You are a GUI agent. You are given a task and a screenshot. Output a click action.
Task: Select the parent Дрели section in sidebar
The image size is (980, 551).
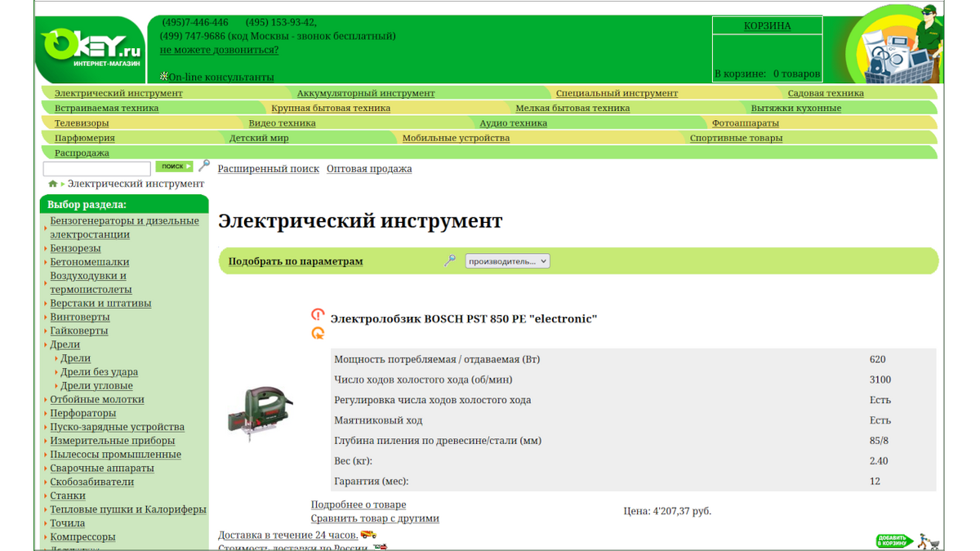coord(65,344)
